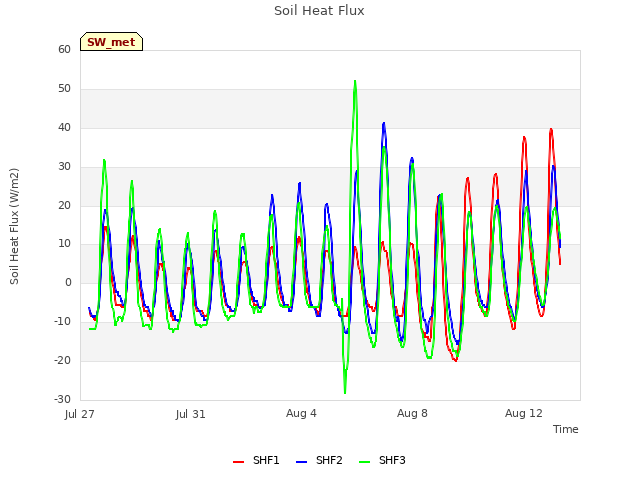Click the SW_met label box

pos(111,42)
